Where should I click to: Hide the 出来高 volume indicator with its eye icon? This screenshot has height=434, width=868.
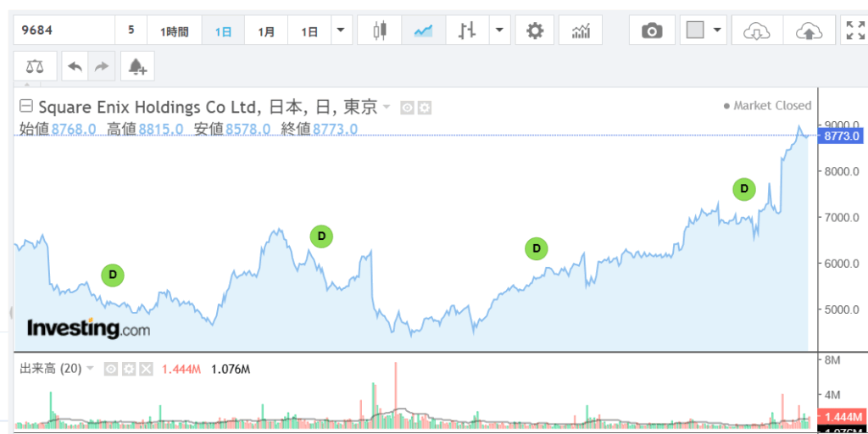[x=111, y=369]
